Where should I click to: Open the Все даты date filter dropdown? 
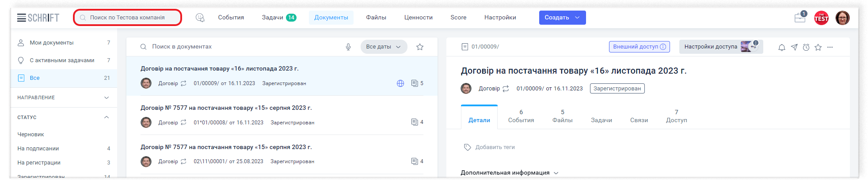(383, 47)
